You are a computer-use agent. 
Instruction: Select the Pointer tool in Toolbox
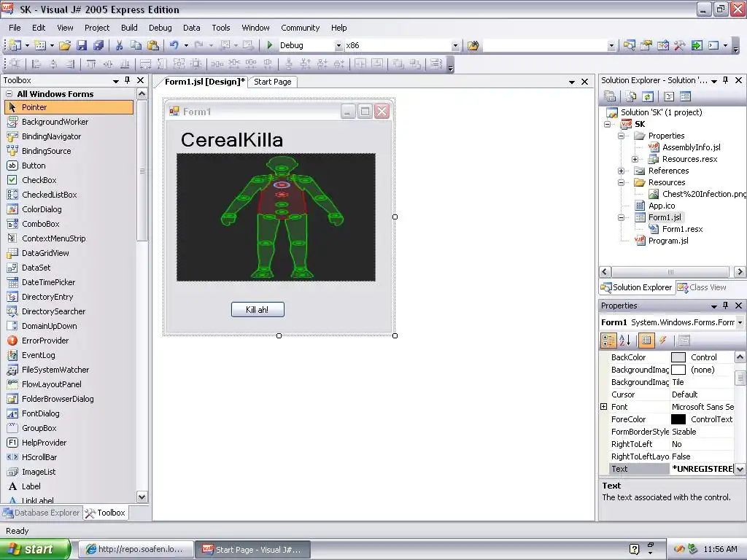(69, 107)
